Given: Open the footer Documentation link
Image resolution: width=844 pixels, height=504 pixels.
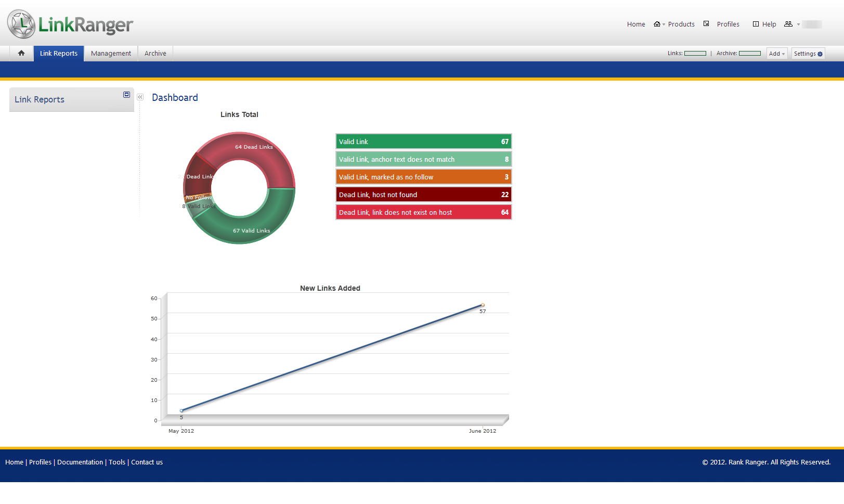Looking at the screenshot, I should coord(80,462).
